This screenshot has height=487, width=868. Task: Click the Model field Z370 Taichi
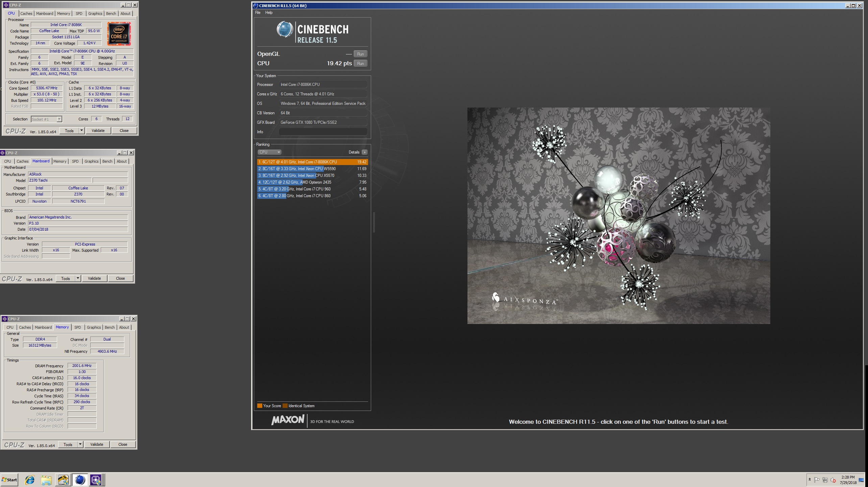60,181
